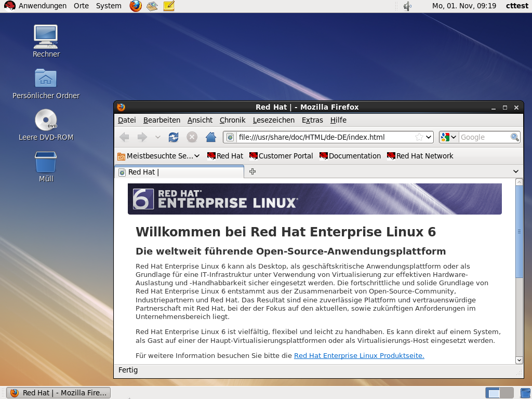Launch the notes app from the top panel icon
532x399 pixels.
(169, 6)
